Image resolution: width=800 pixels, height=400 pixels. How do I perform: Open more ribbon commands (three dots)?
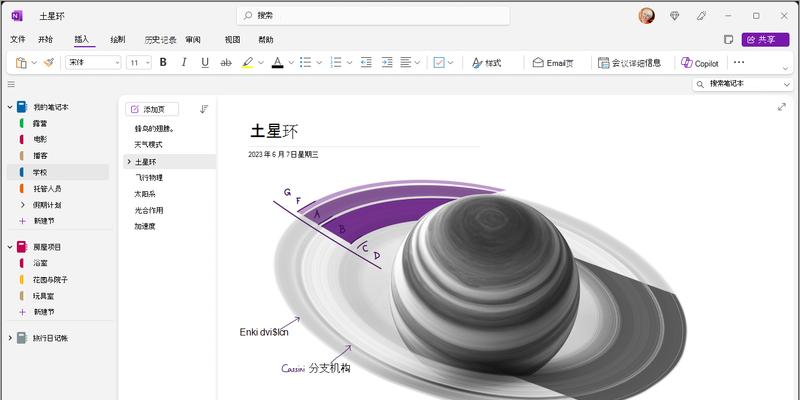pos(739,62)
